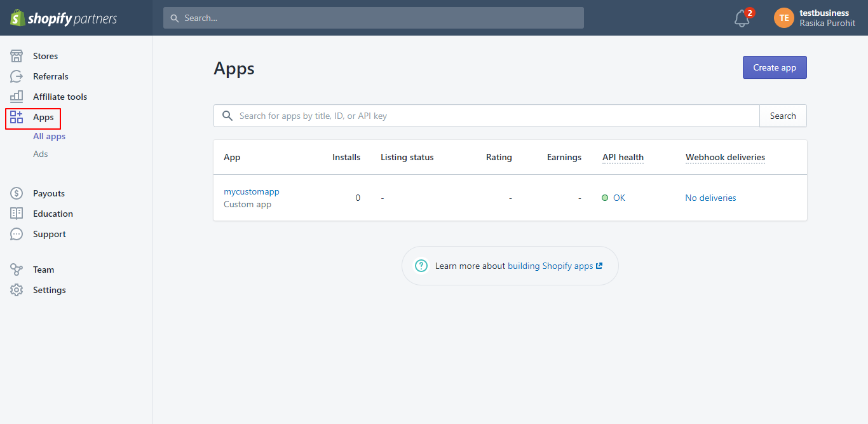Select the All apps sub-item
The image size is (868, 424).
coord(50,136)
